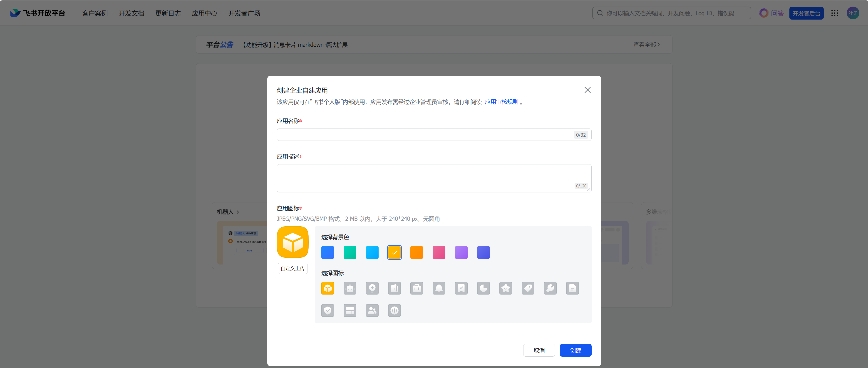
Task: Close the create app dialog
Action: 587,90
